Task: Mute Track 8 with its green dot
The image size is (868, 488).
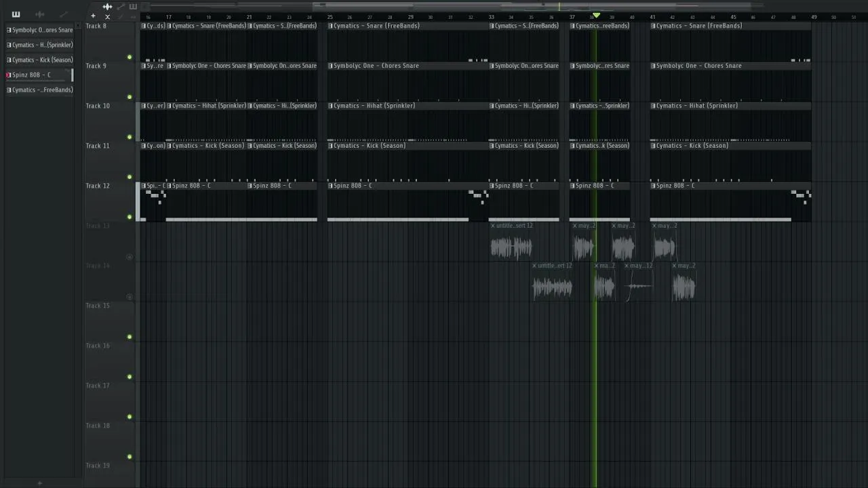Action: (130, 57)
